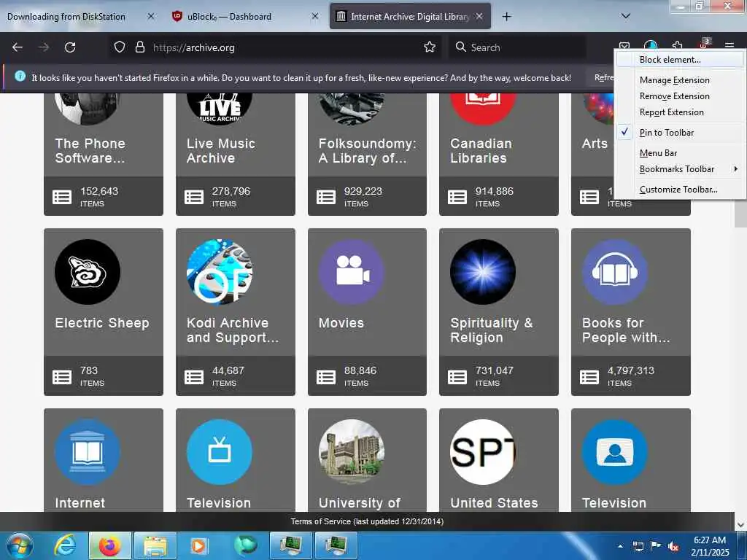Screen dimensions: 747x560
Task: View site security padlock info
Action: [x=139, y=47]
